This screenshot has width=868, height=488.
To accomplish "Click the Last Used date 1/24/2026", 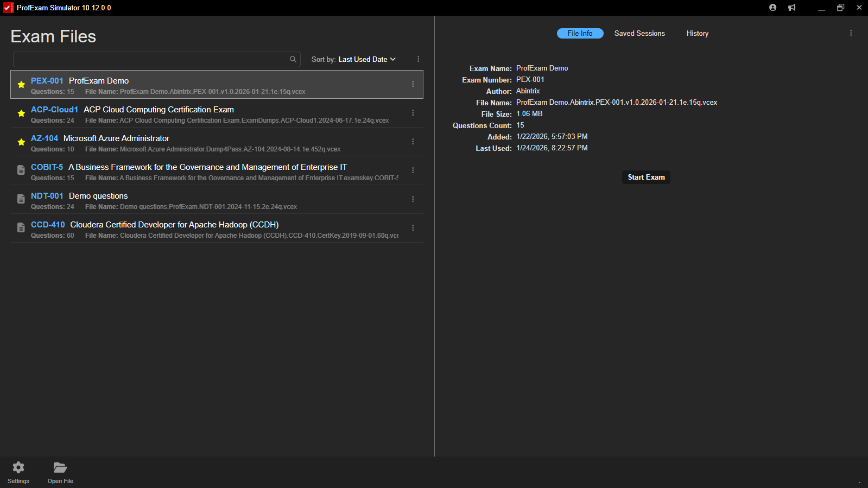I will 552,148.
